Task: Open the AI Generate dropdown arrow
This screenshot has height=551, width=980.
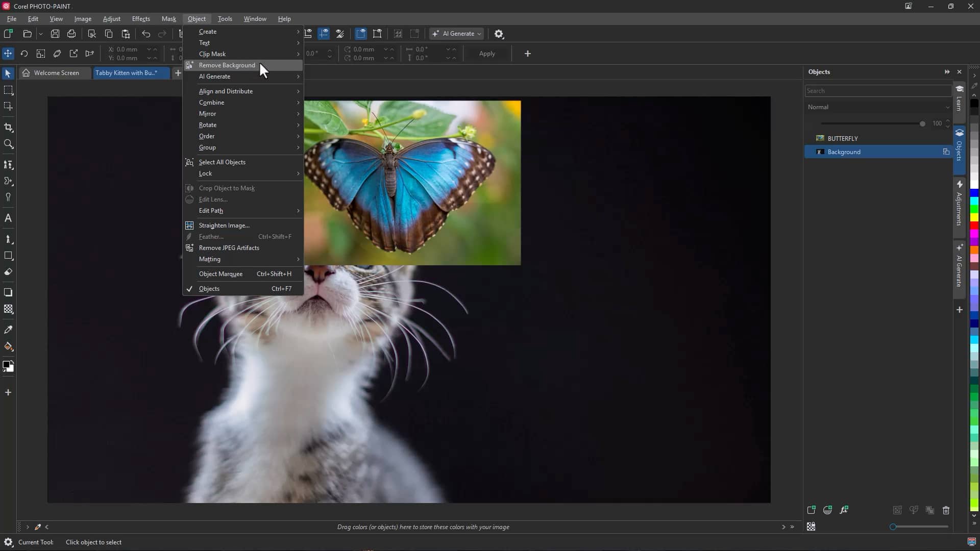Action: point(479,34)
